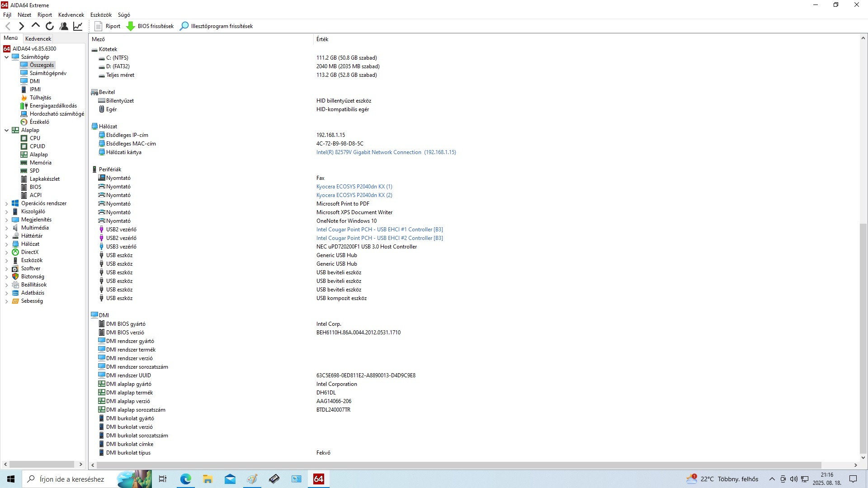Click the horizontal scrollbar under the details
The height and width of the screenshot is (488, 868).
[458, 465]
